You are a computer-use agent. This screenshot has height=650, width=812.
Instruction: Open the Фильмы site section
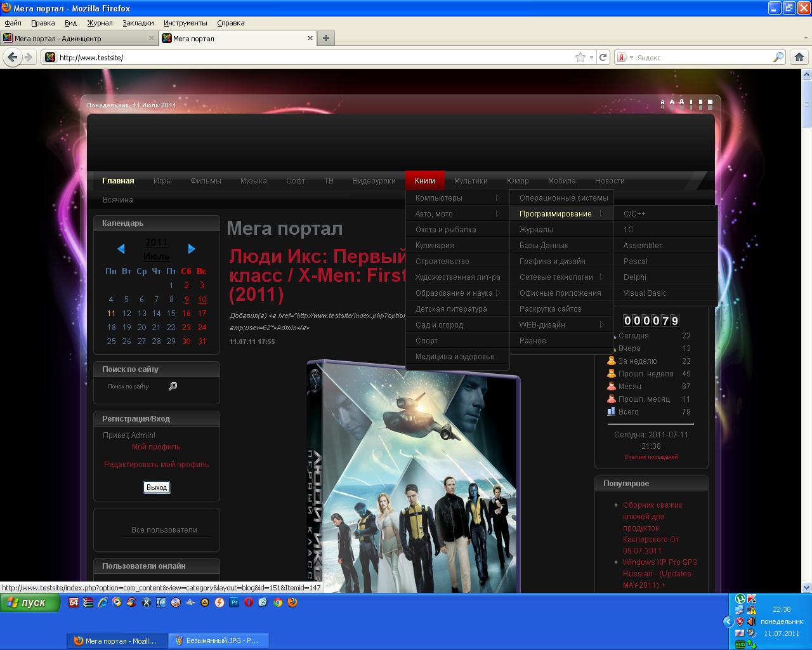coord(206,181)
